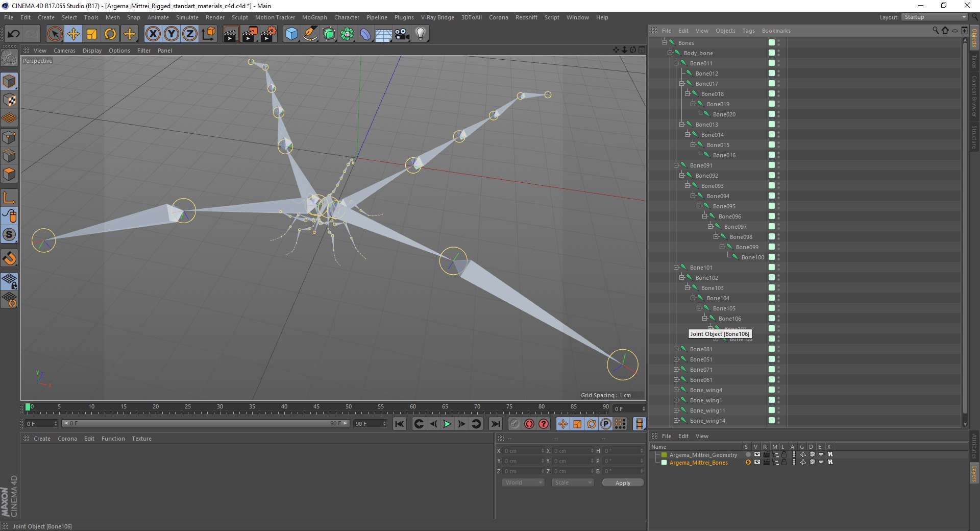The height and width of the screenshot is (531, 980).
Task: Open the Structure side tab
Action: click(x=974, y=136)
